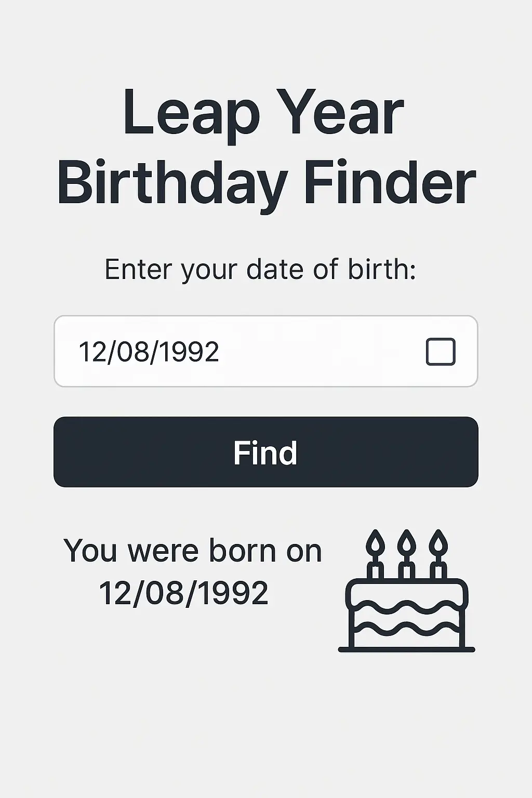Select the month "12" in the date field
Viewport: 532px width, 798px height.
tap(90, 352)
